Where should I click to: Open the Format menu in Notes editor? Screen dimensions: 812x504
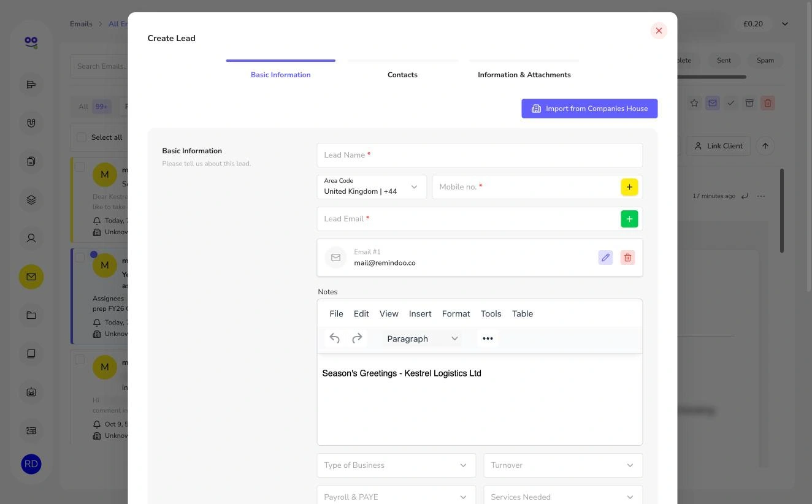coord(456,314)
